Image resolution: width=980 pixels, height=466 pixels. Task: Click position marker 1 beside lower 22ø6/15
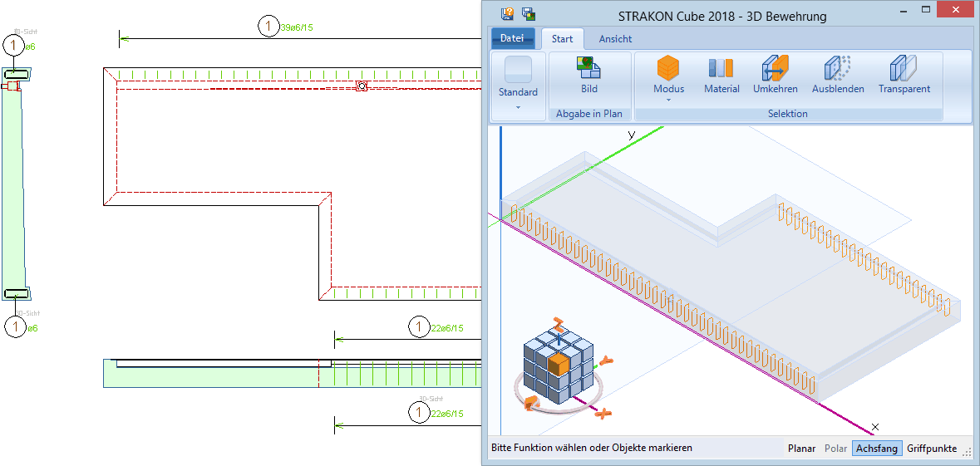[x=419, y=412]
